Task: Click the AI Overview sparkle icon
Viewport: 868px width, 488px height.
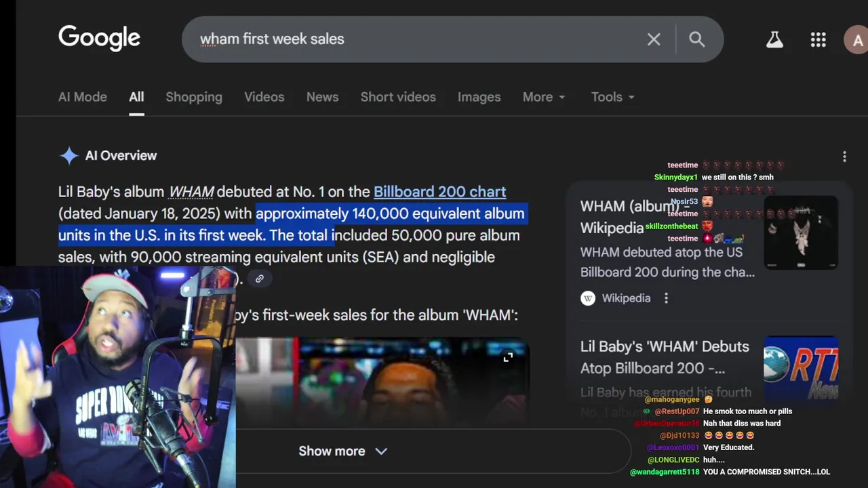Action: pyautogui.click(x=69, y=156)
